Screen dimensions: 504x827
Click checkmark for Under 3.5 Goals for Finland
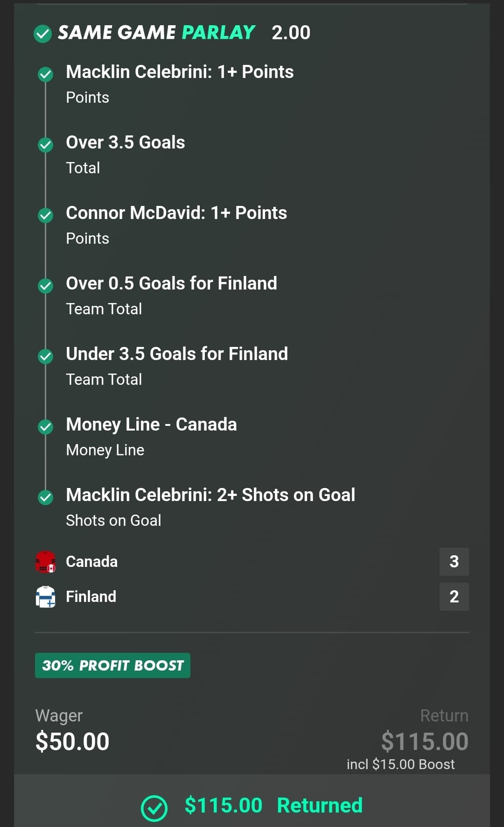(x=45, y=356)
